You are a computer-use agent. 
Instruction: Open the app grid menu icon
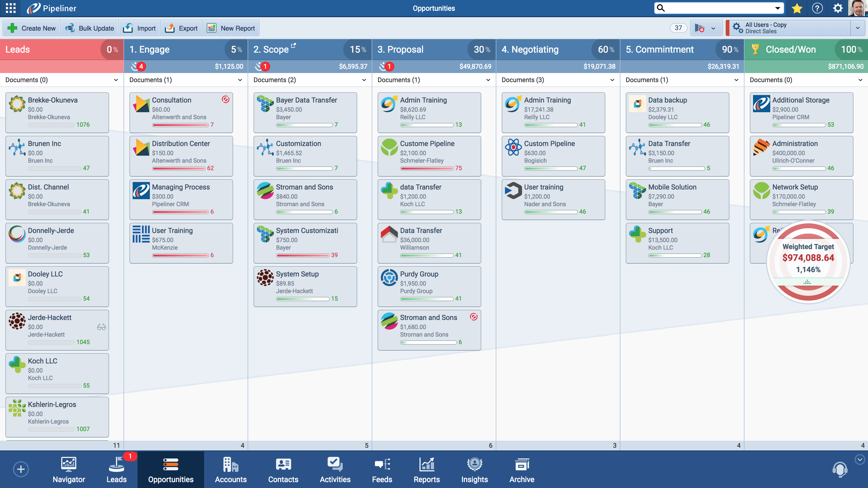click(x=10, y=8)
